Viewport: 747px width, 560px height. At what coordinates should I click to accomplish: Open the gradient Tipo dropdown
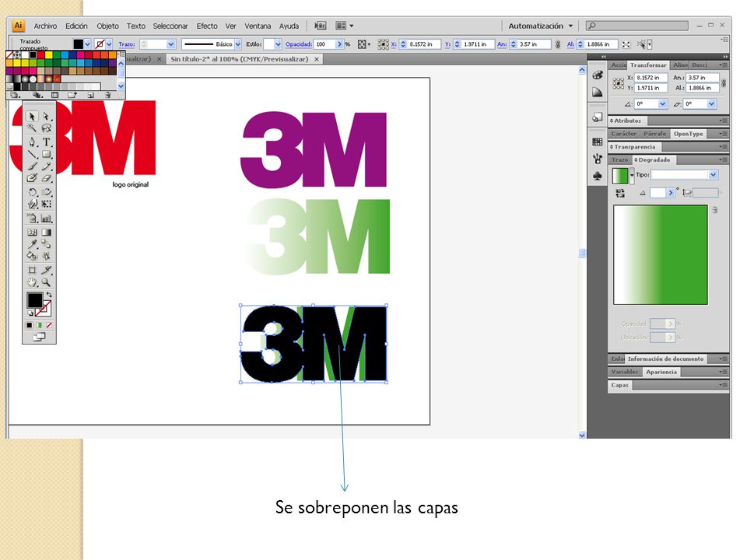click(714, 175)
